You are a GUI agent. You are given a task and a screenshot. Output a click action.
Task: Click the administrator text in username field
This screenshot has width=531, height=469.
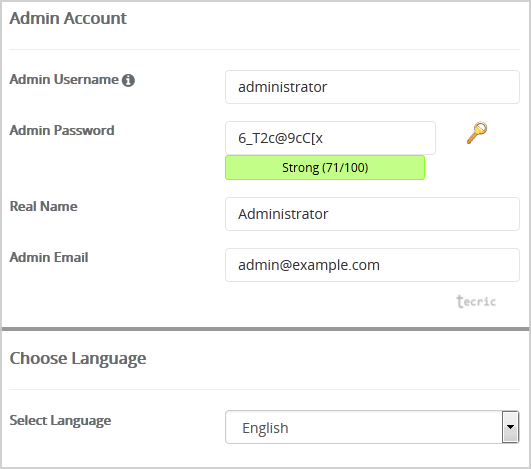pos(282,87)
